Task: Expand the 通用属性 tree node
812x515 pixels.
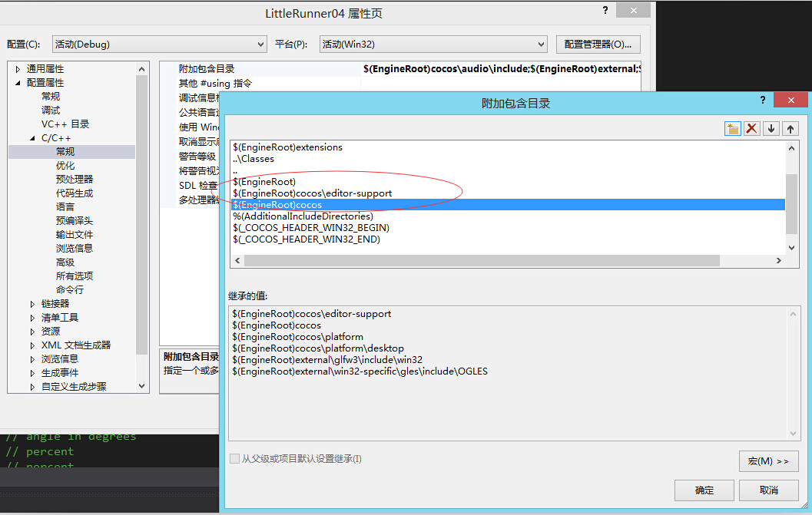Action: (x=18, y=69)
